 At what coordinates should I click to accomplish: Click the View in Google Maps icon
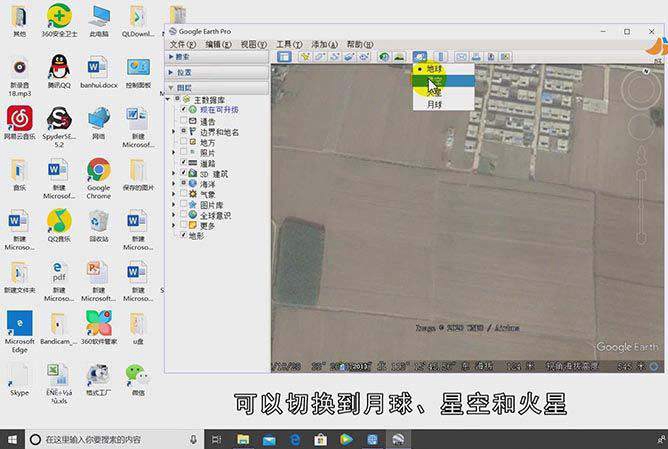[505, 57]
